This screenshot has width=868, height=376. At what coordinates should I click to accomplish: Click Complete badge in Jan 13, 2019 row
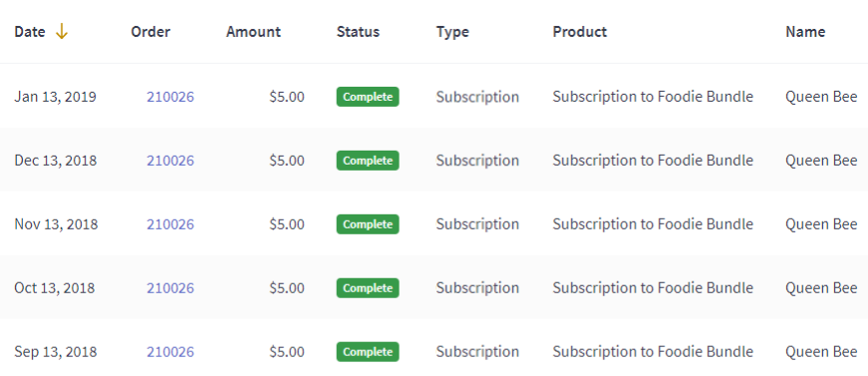coord(368,97)
